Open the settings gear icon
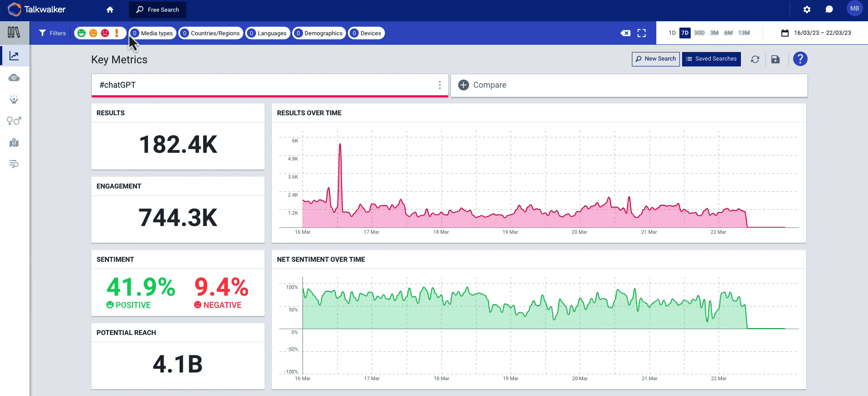Screen dimensions: 868x396 point(806,9)
